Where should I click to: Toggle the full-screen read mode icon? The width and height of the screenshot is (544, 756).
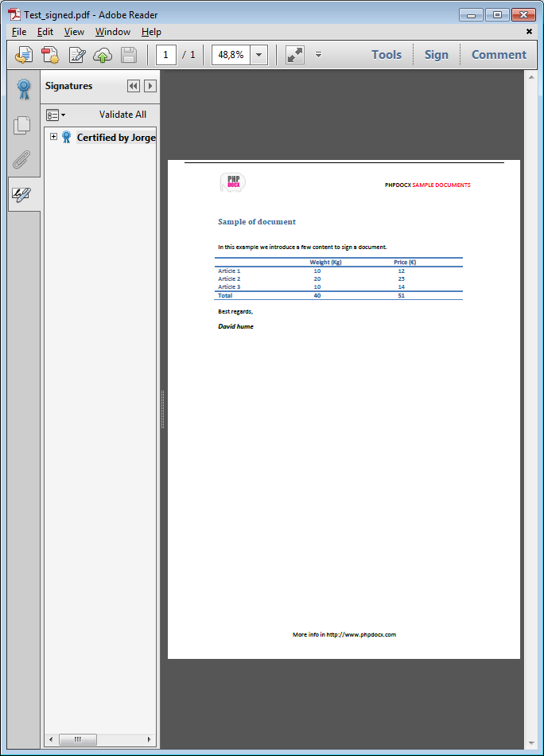pyautogui.click(x=295, y=55)
